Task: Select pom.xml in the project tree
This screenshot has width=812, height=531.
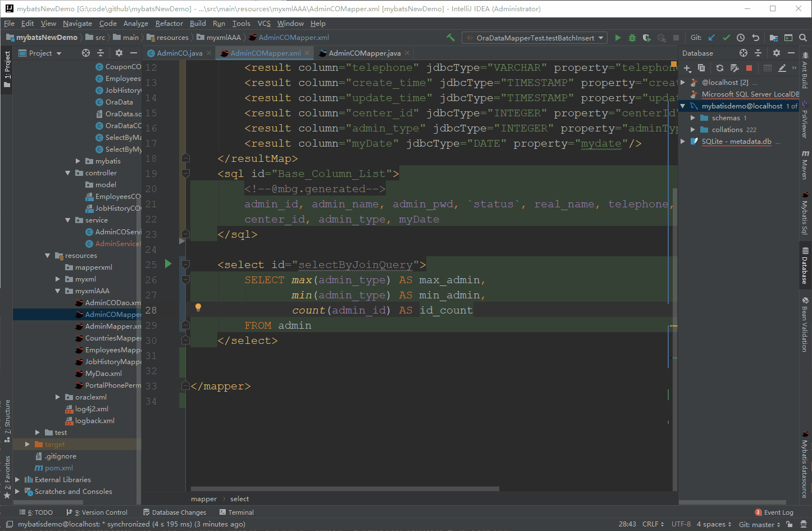Action: coord(54,468)
